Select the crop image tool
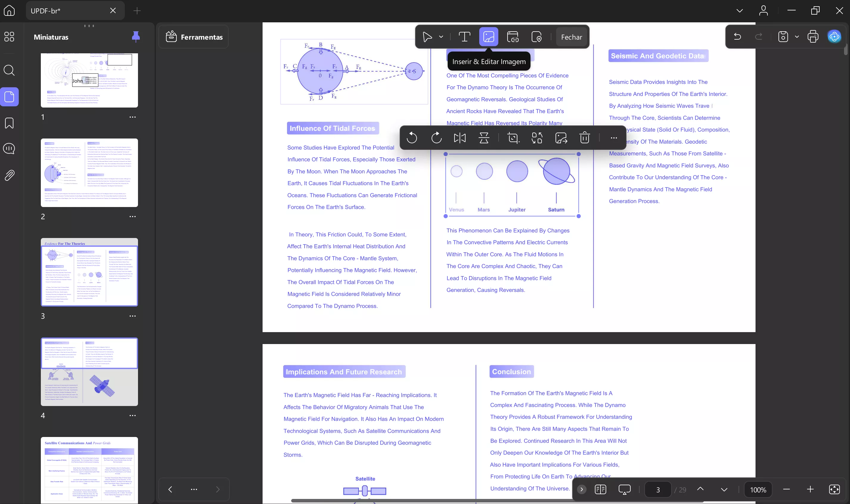Screen dimensions: 850x504 (513, 138)
